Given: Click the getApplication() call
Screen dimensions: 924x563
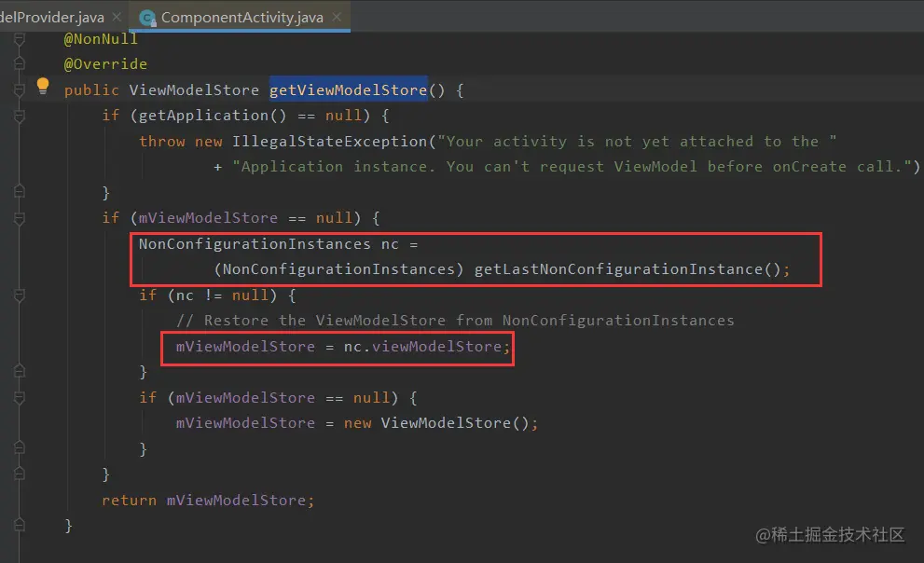Looking at the screenshot, I should tap(213, 116).
